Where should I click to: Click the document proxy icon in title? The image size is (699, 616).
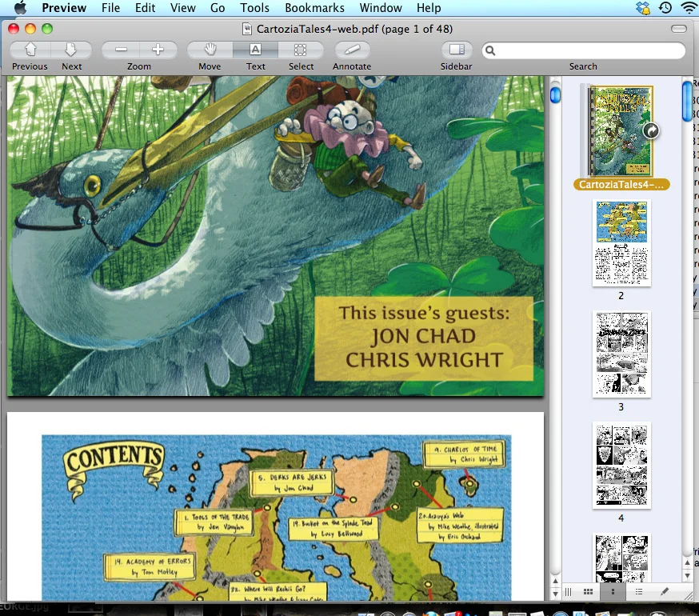246,29
